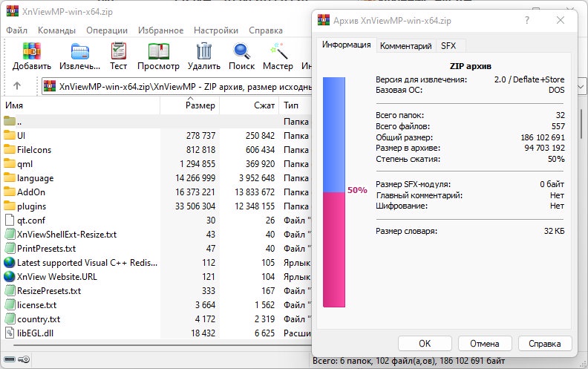Sort list by Размер column header
588x369 pixels.
200,106
